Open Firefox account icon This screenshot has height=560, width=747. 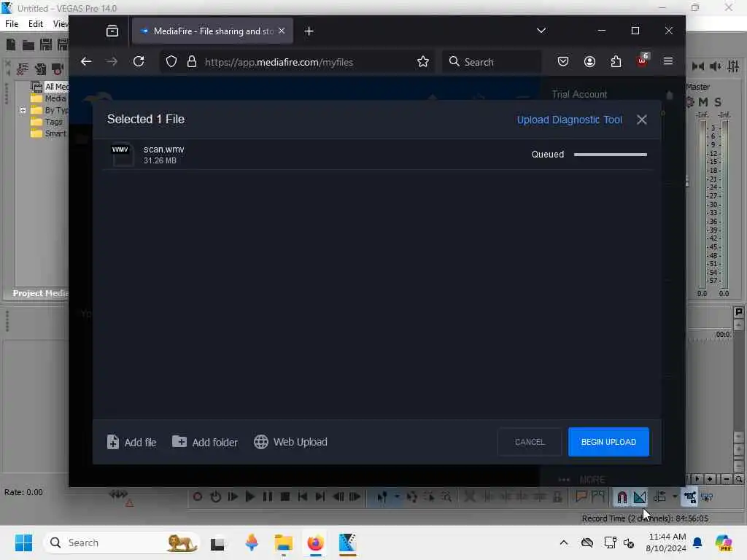click(589, 62)
